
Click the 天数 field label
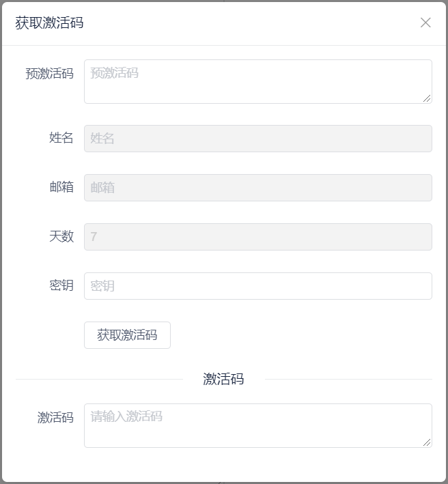pos(61,236)
